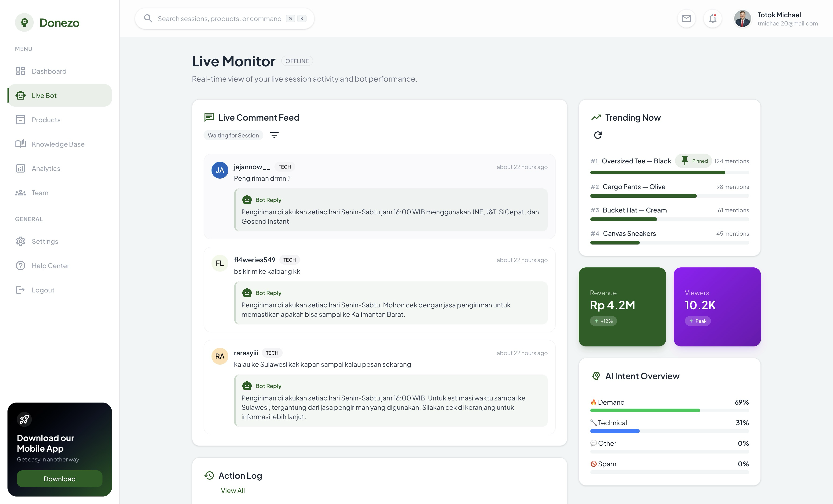Viewport: 833px width, 504px height.
Task: Click the Action Log history icon
Action: (x=209, y=476)
